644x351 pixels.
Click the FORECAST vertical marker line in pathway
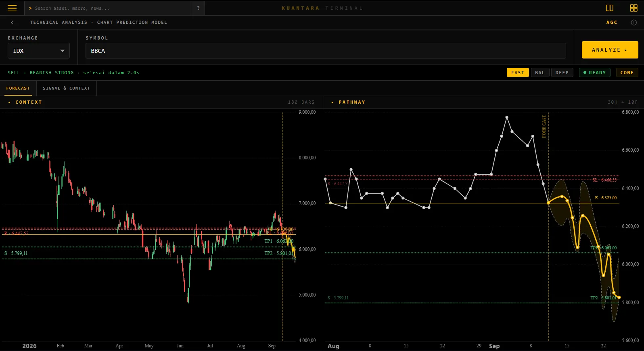point(548,226)
